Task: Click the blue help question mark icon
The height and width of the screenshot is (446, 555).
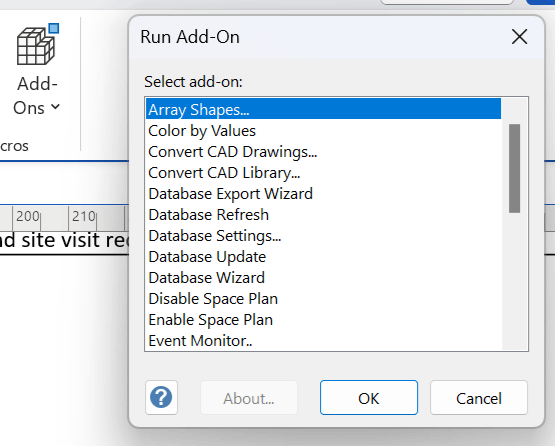Action: (x=161, y=398)
